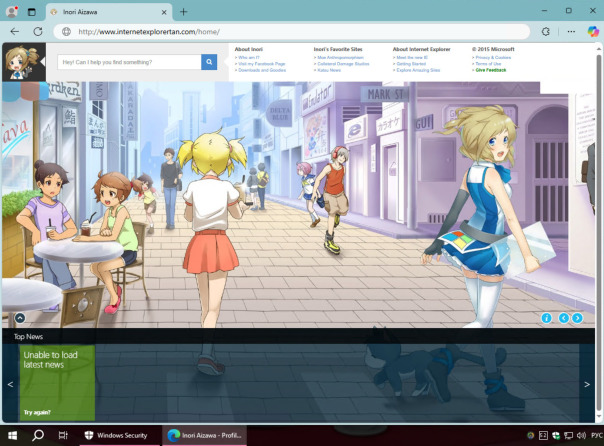Go back with browser back arrow

point(14,31)
